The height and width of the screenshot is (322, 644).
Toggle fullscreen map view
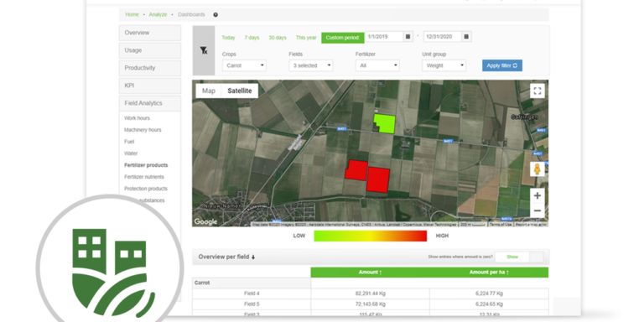[x=538, y=91]
